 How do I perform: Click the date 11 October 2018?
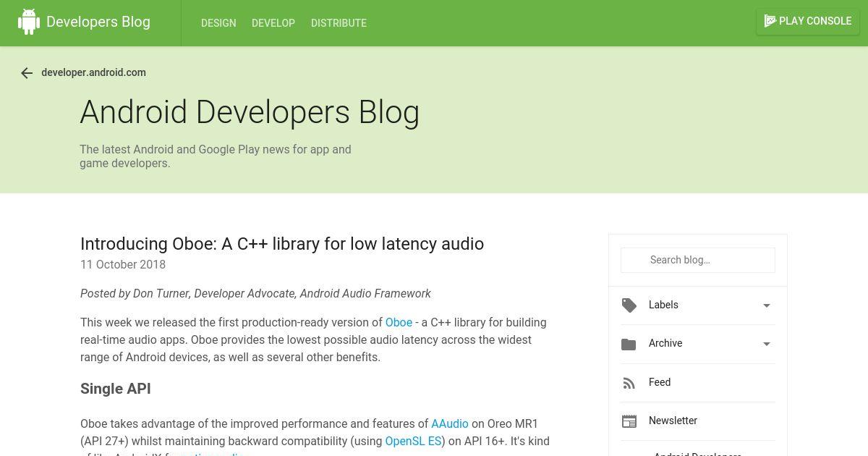123,264
